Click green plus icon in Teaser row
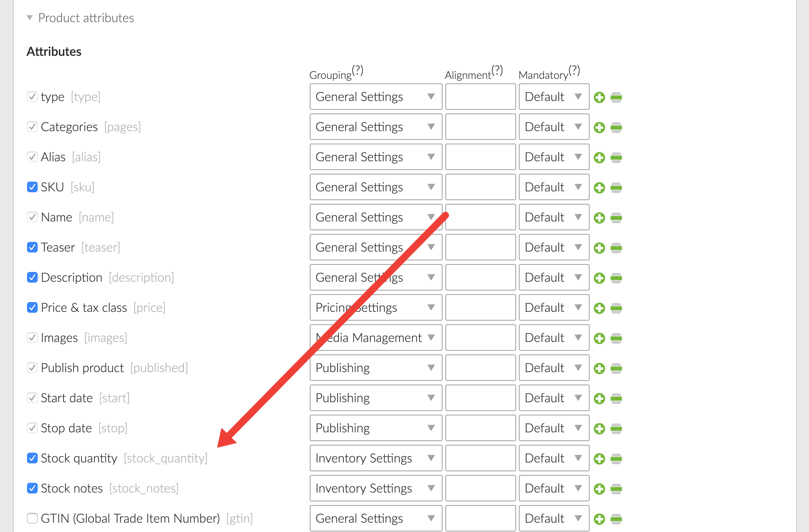 coord(599,248)
